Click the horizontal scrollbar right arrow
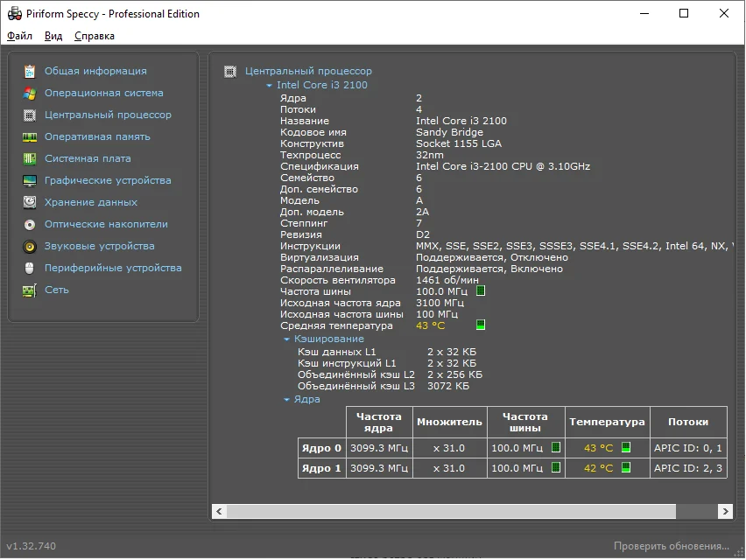The height and width of the screenshot is (560, 746). click(725, 512)
